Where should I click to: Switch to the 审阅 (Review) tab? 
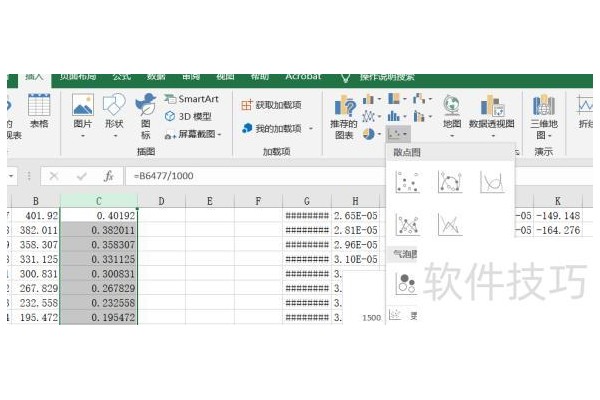(191, 77)
